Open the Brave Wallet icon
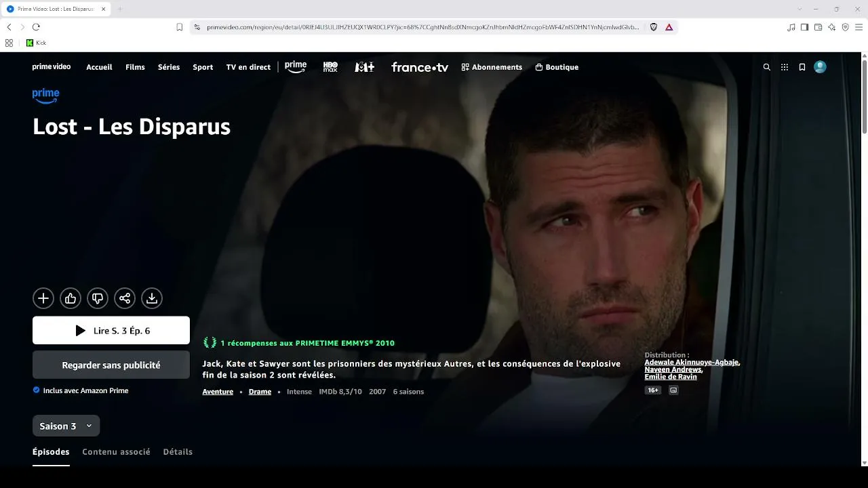 (x=818, y=27)
